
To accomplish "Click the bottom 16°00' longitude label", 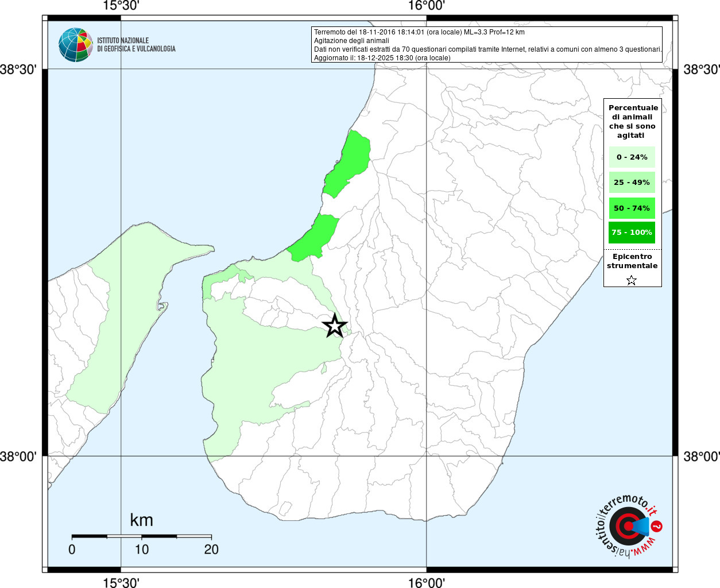I will pyautogui.click(x=426, y=582).
